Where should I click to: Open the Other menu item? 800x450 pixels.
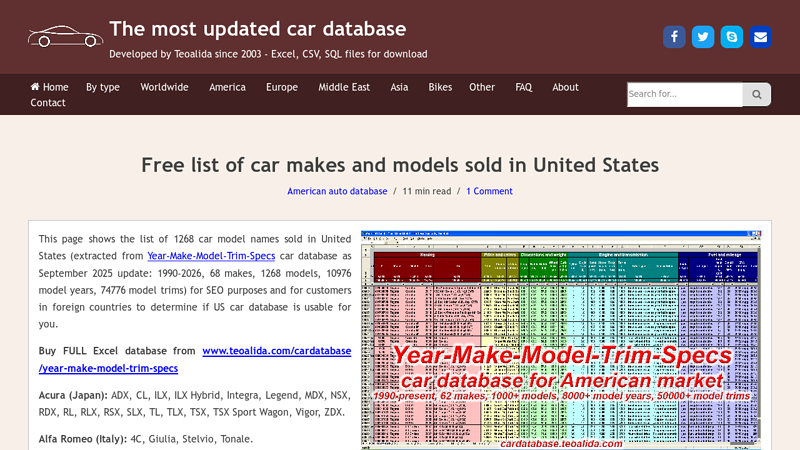click(482, 87)
